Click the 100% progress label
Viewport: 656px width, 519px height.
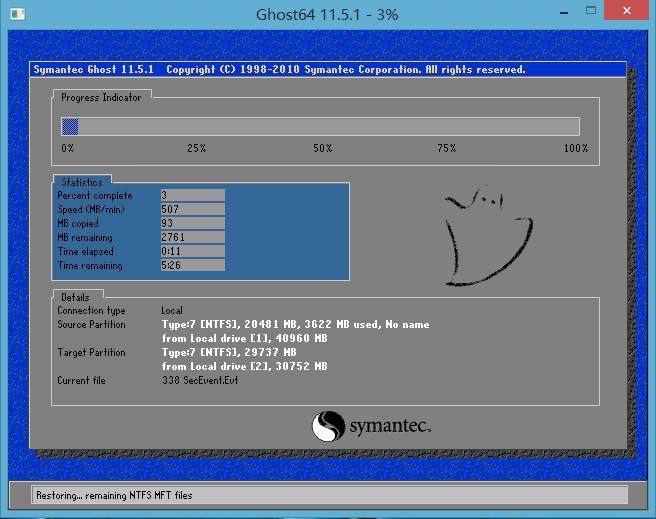(575, 148)
